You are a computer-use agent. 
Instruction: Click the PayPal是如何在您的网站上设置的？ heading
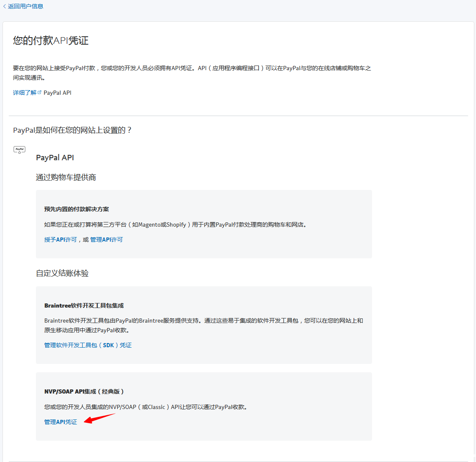pos(72,130)
